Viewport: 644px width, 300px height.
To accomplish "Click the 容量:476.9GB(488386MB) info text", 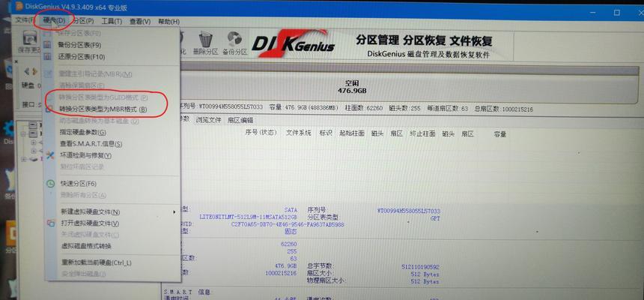I will [303, 107].
